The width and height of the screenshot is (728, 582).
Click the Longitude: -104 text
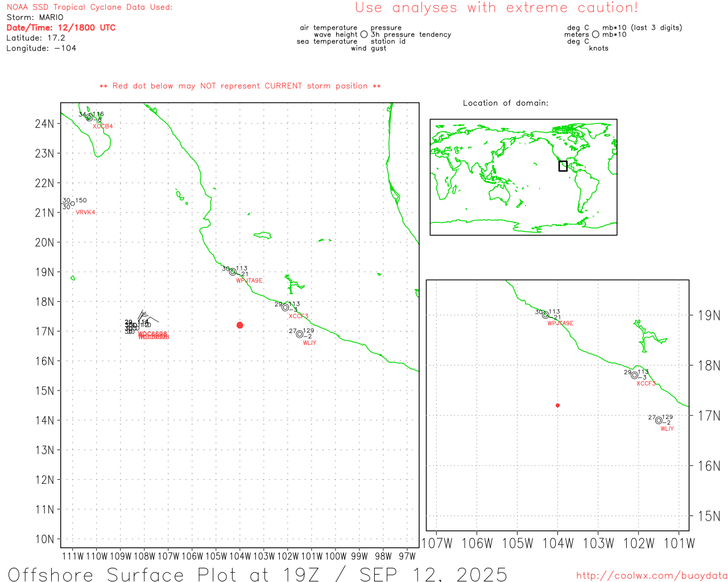[42, 48]
